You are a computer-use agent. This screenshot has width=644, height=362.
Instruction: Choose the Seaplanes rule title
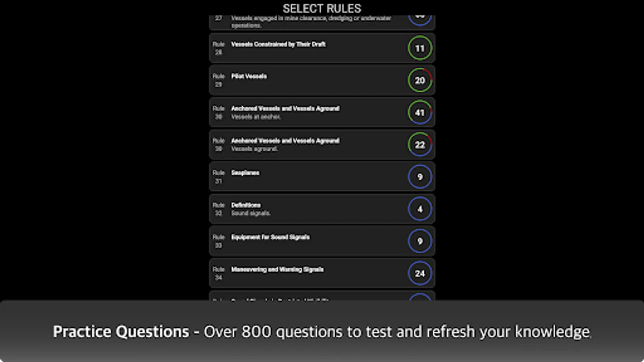click(x=245, y=173)
